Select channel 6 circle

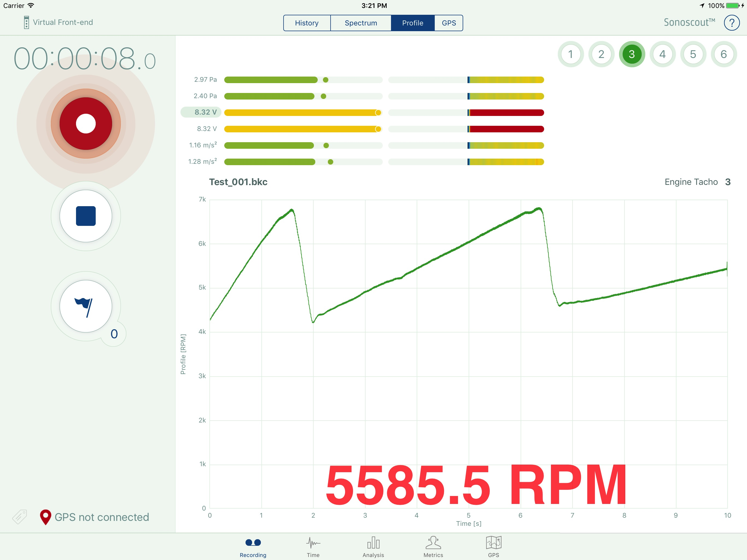pyautogui.click(x=724, y=54)
